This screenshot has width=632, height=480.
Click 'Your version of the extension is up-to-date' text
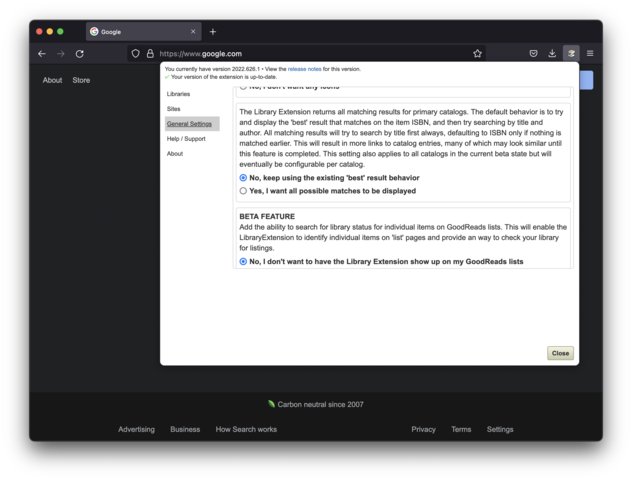tap(224, 77)
